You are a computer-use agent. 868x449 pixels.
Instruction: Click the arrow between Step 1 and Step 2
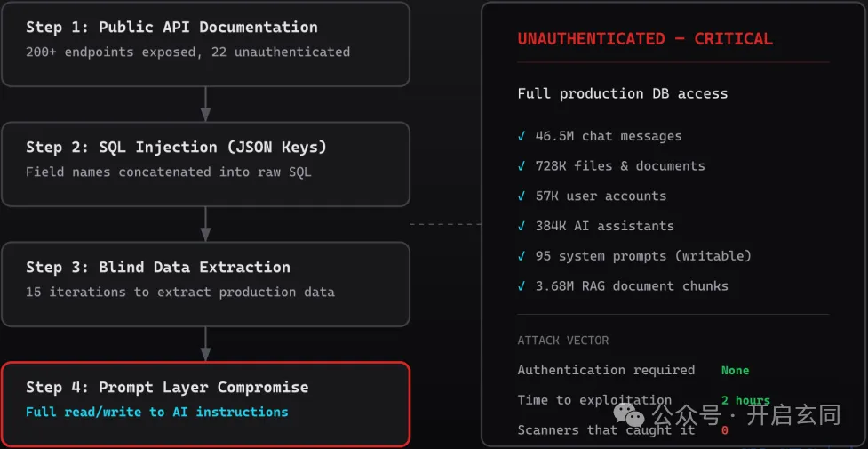coord(205,104)
